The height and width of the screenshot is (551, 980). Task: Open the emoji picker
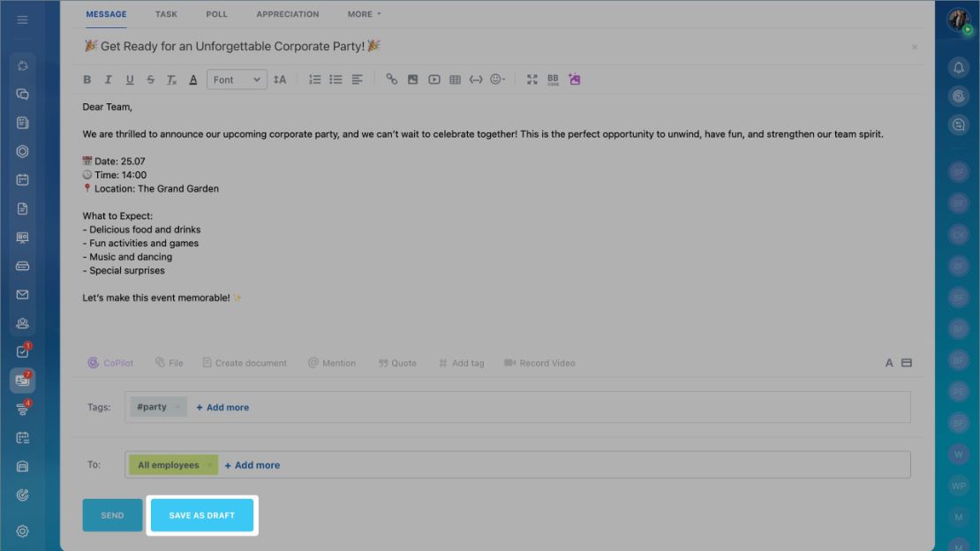point(497,79)
